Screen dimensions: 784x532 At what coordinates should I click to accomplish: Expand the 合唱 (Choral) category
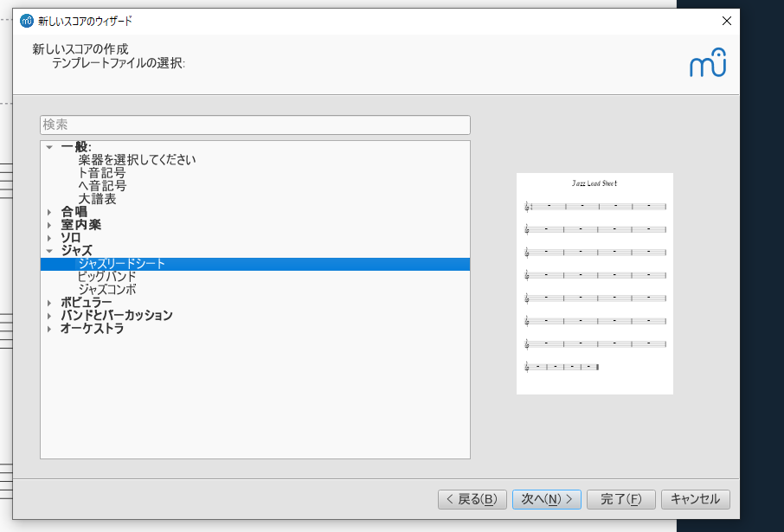click(49, 211)
